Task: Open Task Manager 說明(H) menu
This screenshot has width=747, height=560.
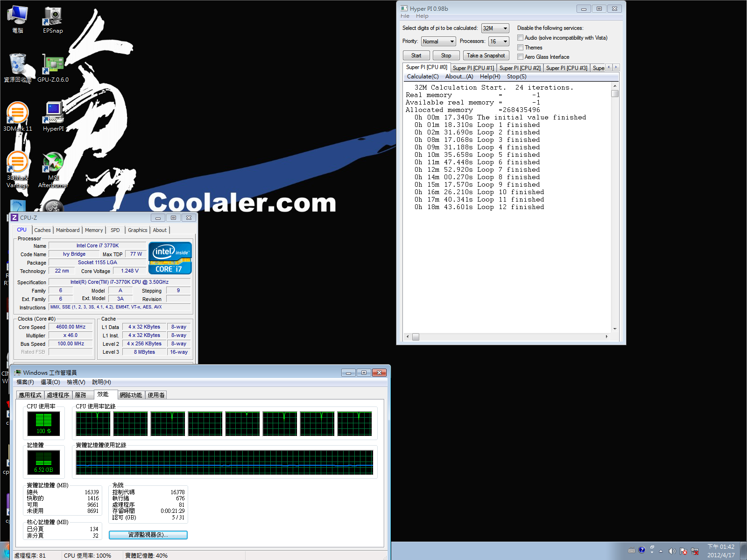Action: click(x=102, y=382)
